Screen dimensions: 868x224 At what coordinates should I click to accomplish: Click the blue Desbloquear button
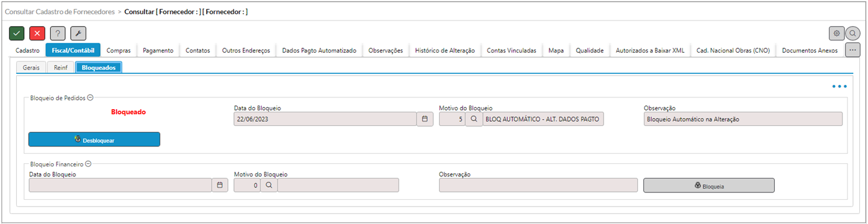coord(94,140)
